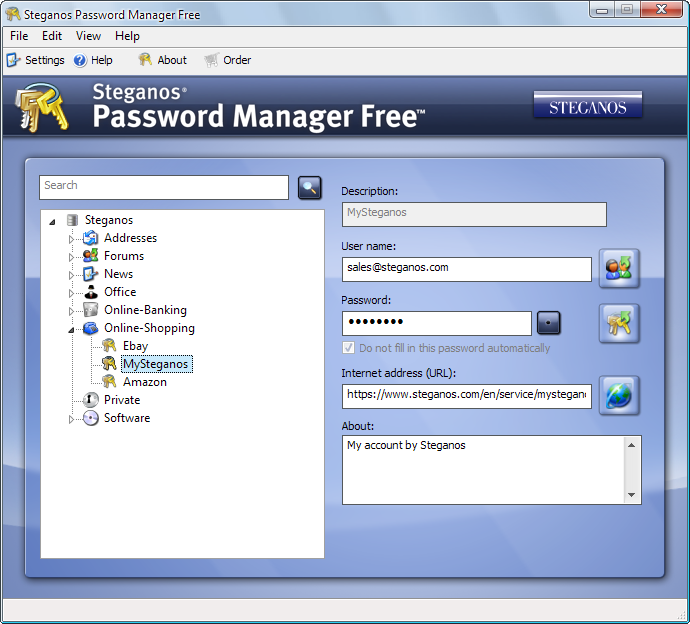690x624 pixels.
Task: Select the Amazon entry
Action: pyautogui.click(x=145, y=382)
